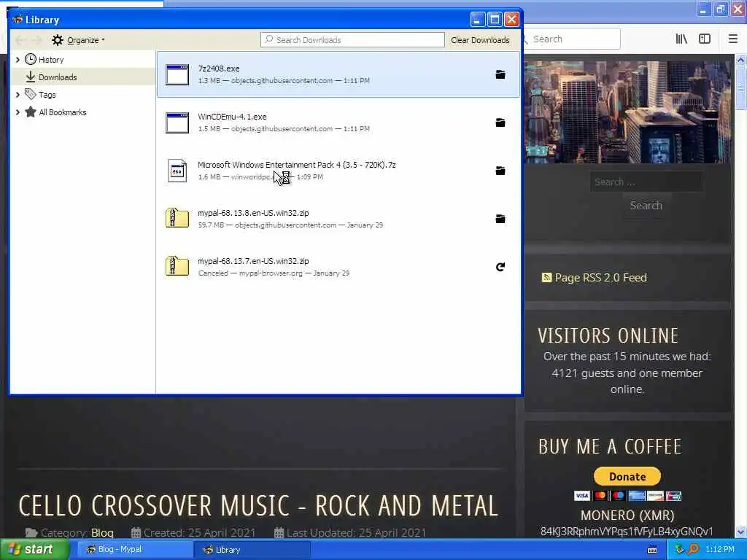Click the page scrollbar down arrow

pyautogui.click(x=740, y=532)
